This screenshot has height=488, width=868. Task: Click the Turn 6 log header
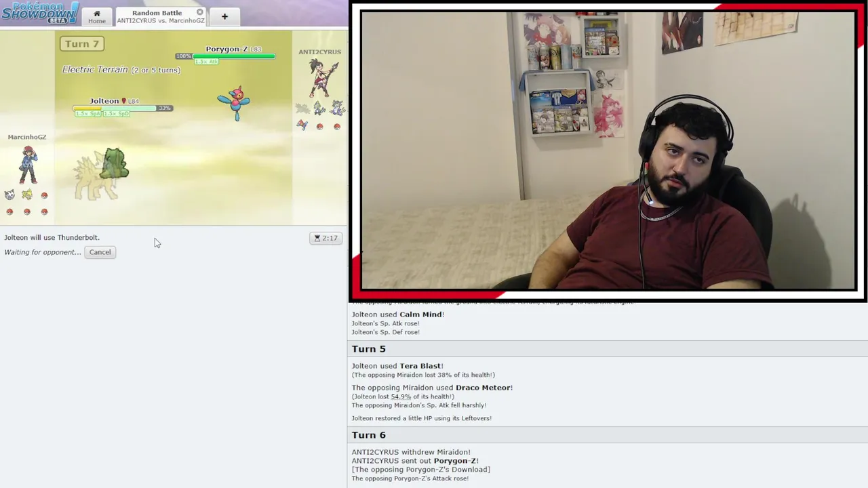[368, 435]
